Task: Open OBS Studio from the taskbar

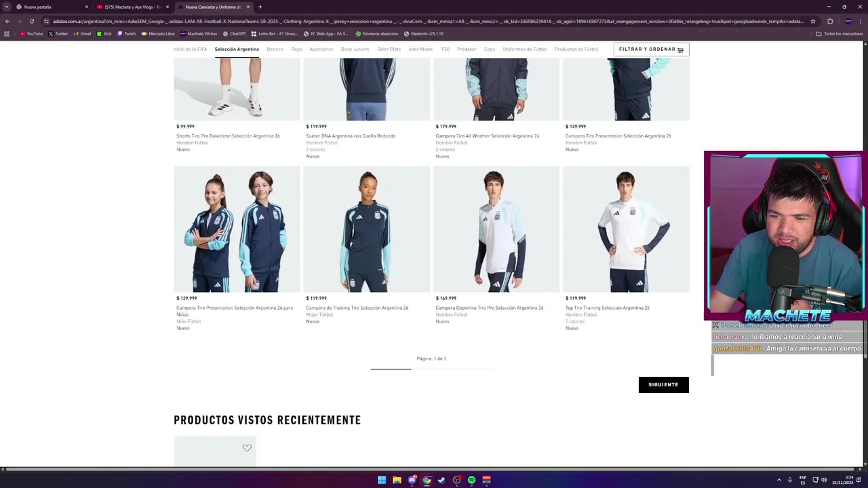Action: coord(456,480)
